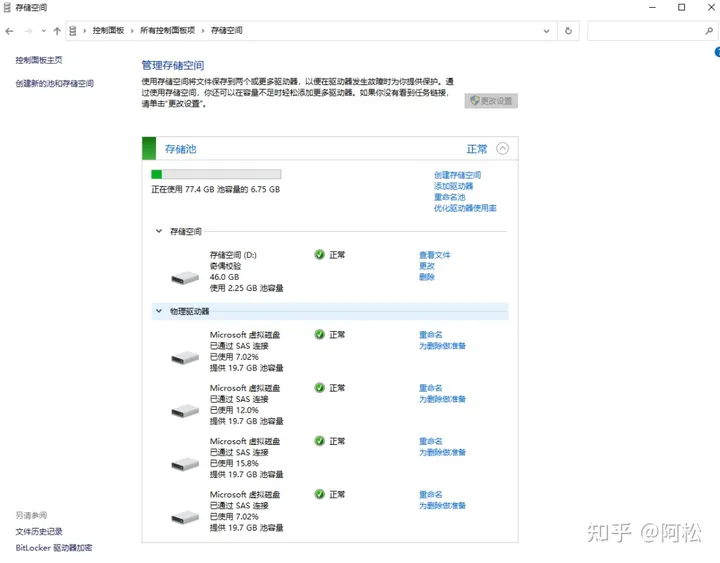Collapse the 存储池 panel with chevron button

[x=502, y=149]
